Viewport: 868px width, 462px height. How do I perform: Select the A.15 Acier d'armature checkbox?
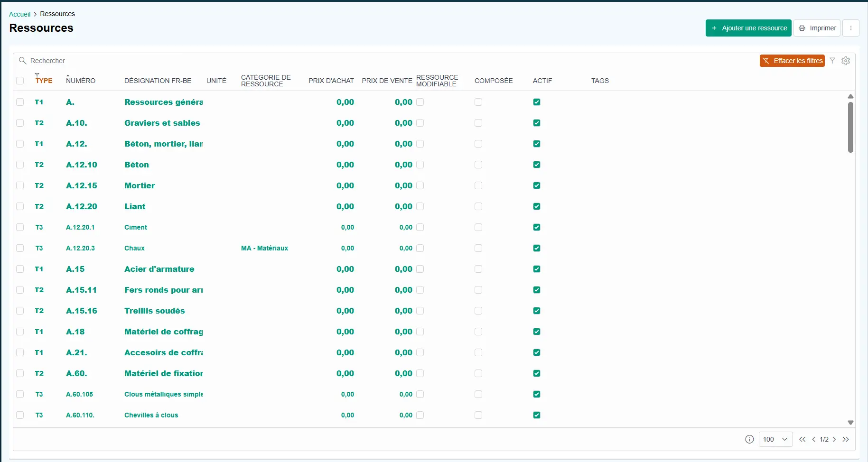[x=20, y=269]
